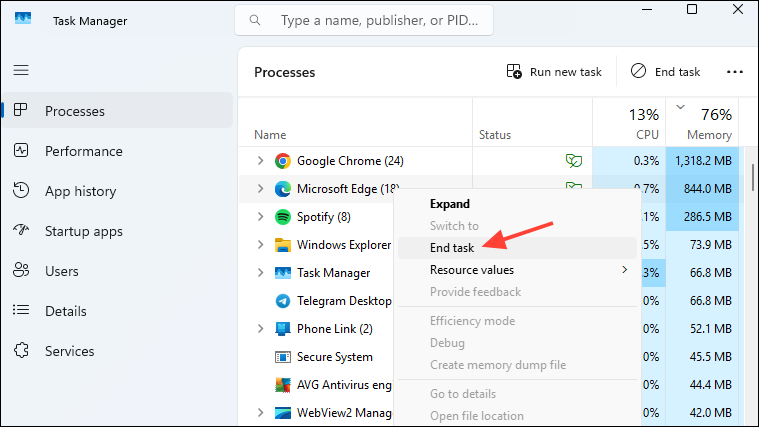759x427 pixels.
Task: Click the hamburger navigation menu icon
Action: click(21, 71)
